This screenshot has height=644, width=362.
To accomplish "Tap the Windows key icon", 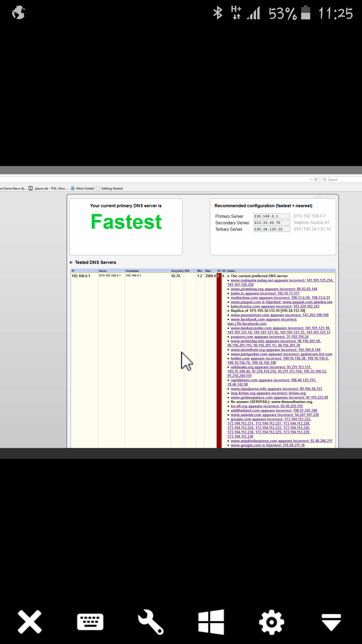I will pos(211,622).
